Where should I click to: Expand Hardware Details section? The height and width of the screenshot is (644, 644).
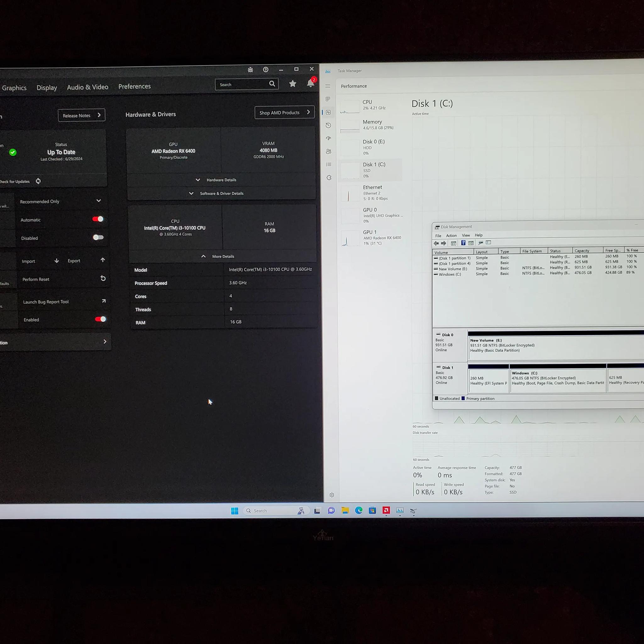tap(217, 180)
